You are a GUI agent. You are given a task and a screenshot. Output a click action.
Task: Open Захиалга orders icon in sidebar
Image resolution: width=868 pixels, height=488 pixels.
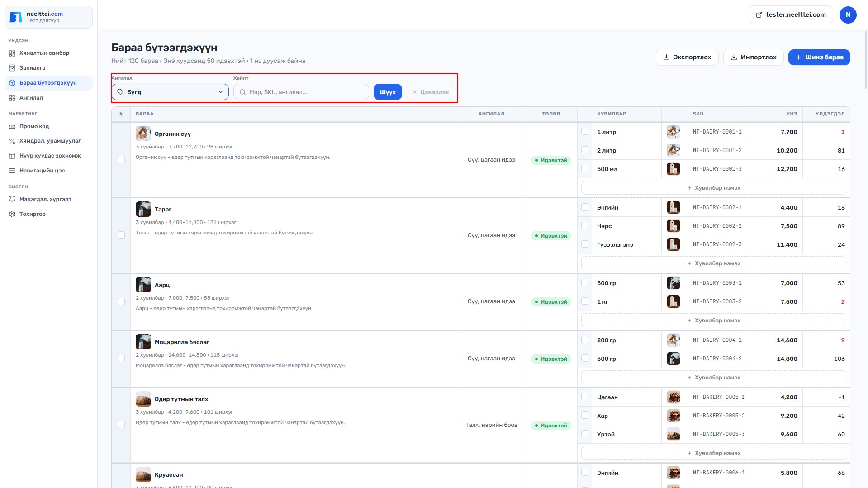coord(12,68)
